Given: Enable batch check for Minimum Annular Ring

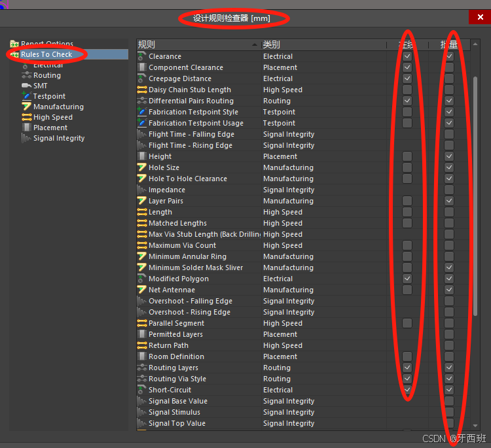Looking at the screenshot, I should (449, 256).
